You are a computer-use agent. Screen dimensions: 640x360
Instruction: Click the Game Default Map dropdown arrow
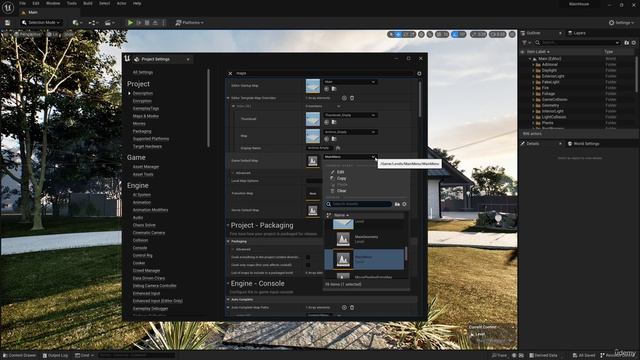[373, 157]
